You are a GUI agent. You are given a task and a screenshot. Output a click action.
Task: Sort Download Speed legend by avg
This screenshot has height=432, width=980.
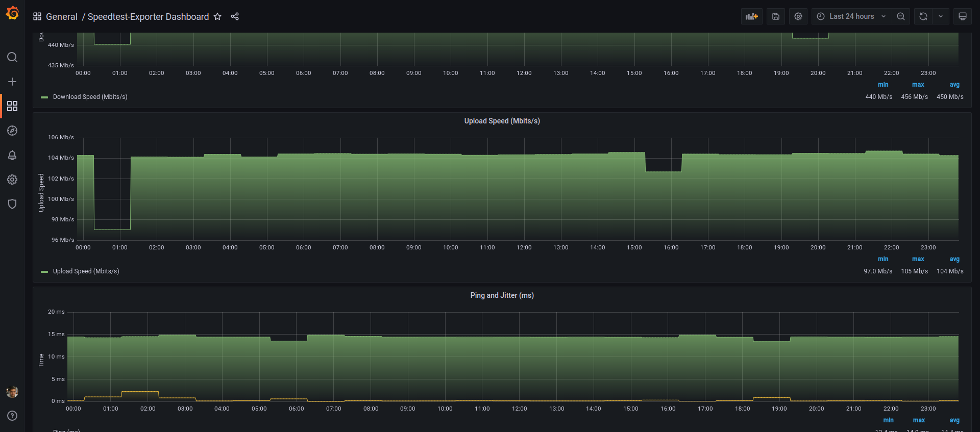pyautogui.click(x=954, y=85)
